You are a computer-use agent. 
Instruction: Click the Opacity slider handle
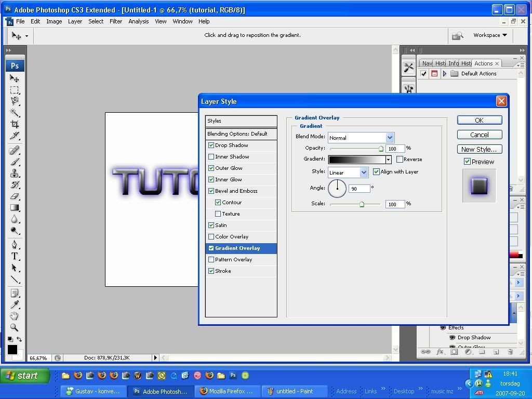click(381, 149)
